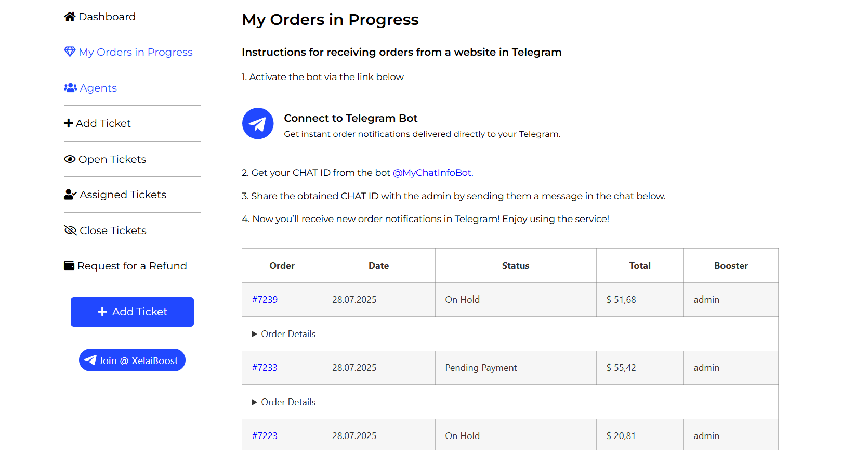
Task: Open order #7223 link
Action: (265, 436)
